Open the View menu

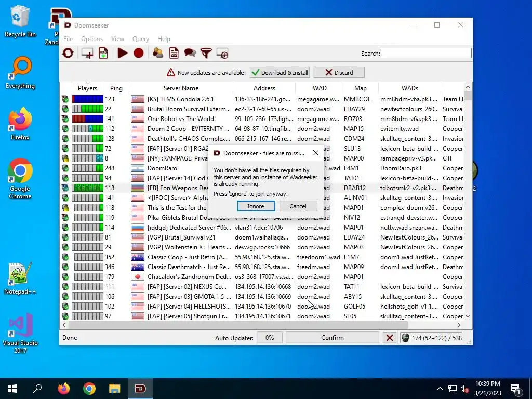click(117, 39)
